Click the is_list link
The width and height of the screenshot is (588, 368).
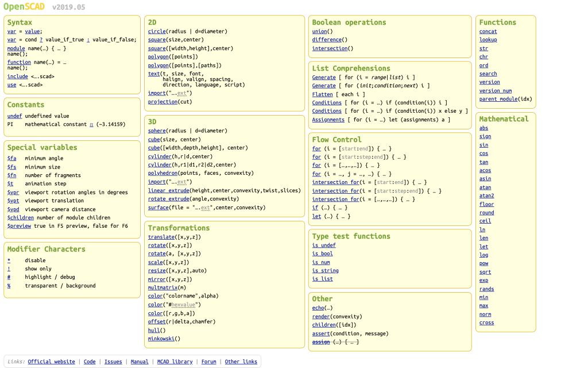[323, 279]
